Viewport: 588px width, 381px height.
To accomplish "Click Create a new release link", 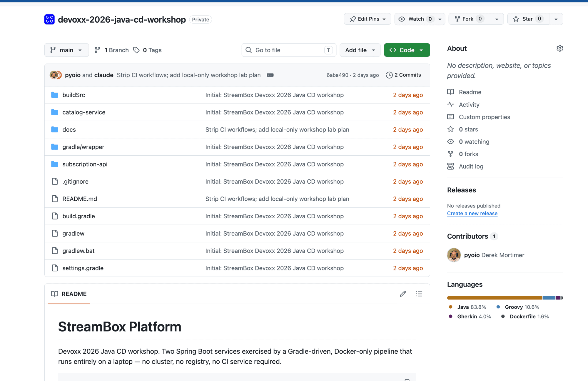I will [472, 213].
